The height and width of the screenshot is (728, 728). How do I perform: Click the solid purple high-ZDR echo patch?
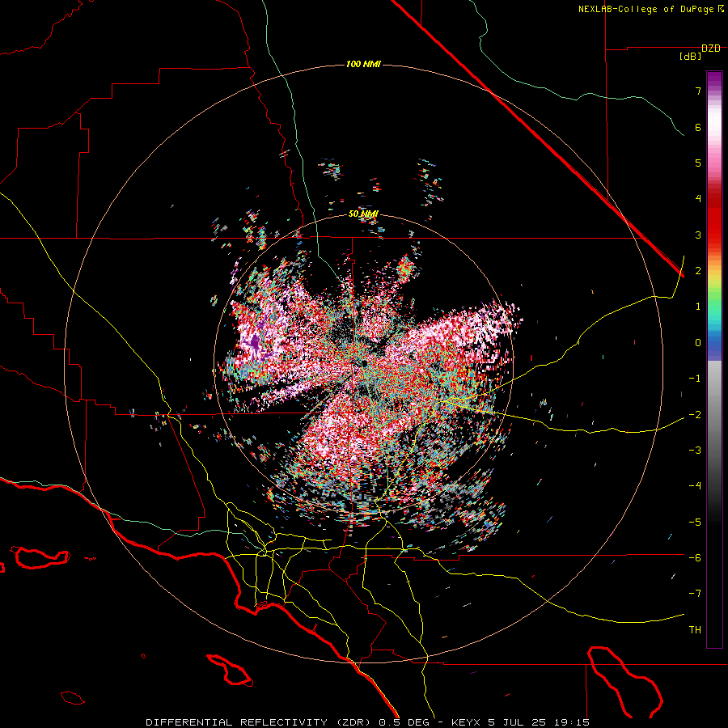coord(255,344)
